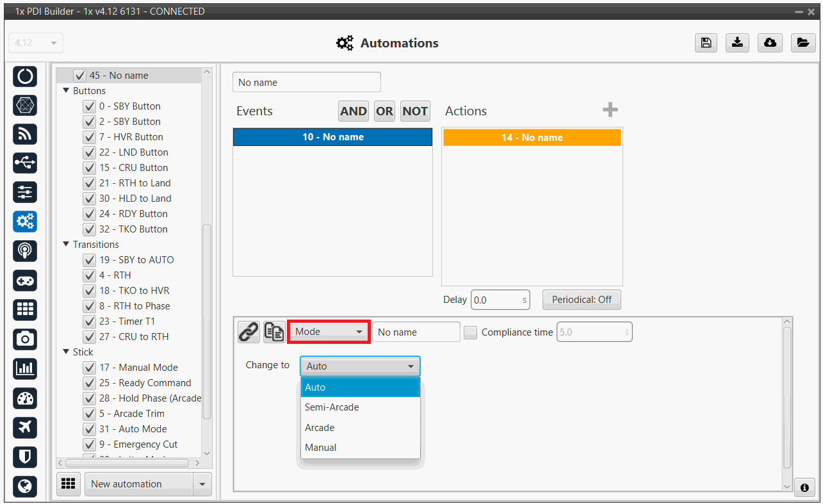Click the AND logic button

[354, 111]
